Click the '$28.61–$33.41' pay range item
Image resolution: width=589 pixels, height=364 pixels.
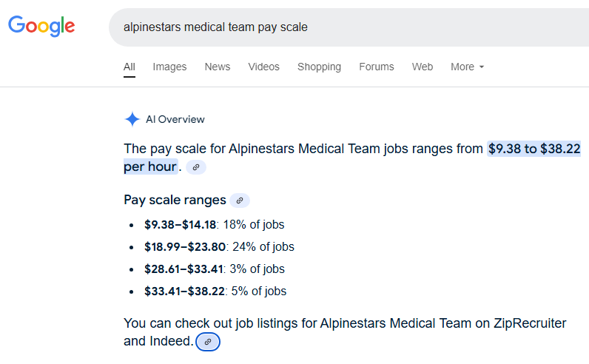coord(185,269)
